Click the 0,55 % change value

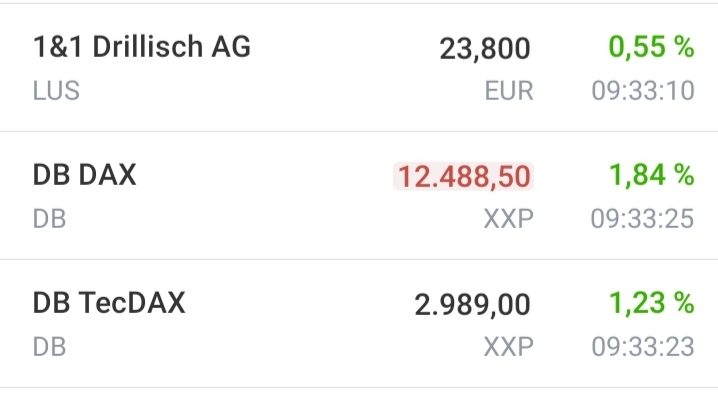[x=651, y=47]
